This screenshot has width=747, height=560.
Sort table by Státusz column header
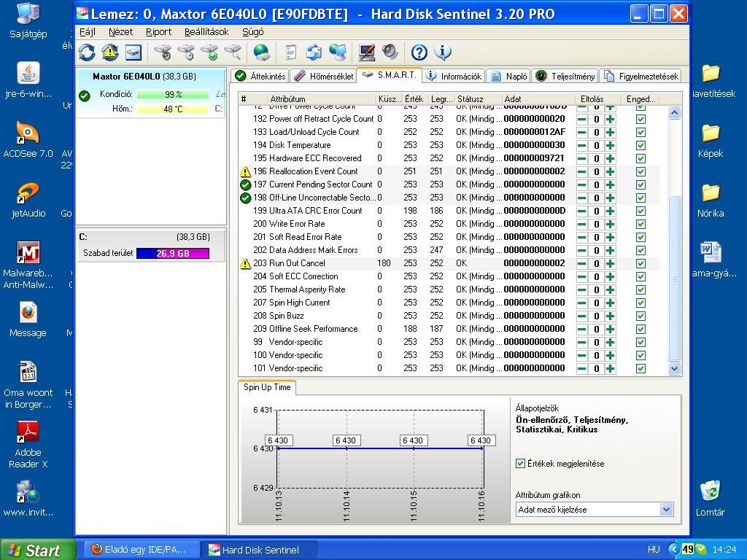[x=477, y=99]
